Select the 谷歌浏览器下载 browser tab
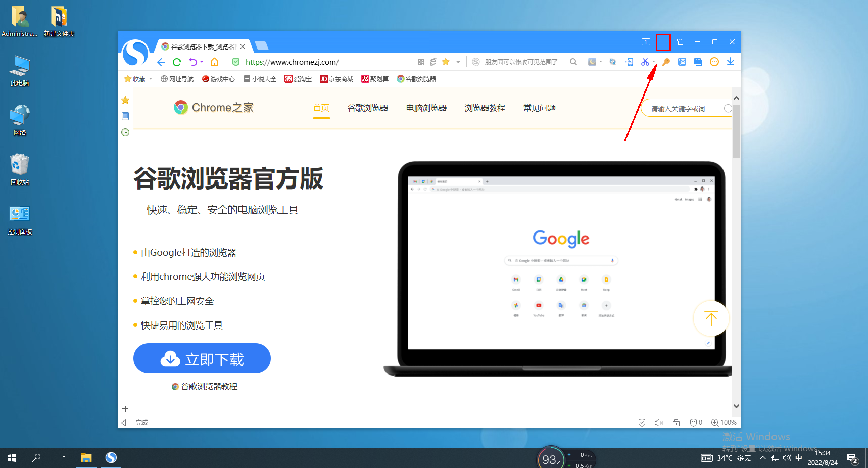Image resolution: width=868 pixels, height=468 pixels. point(202,46)
